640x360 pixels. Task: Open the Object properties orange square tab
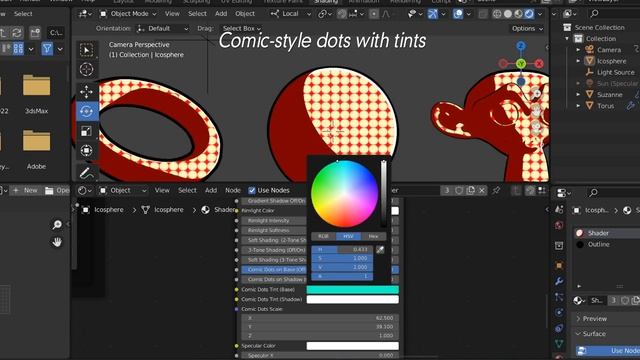pyautogui.click(x=559, y=265)
